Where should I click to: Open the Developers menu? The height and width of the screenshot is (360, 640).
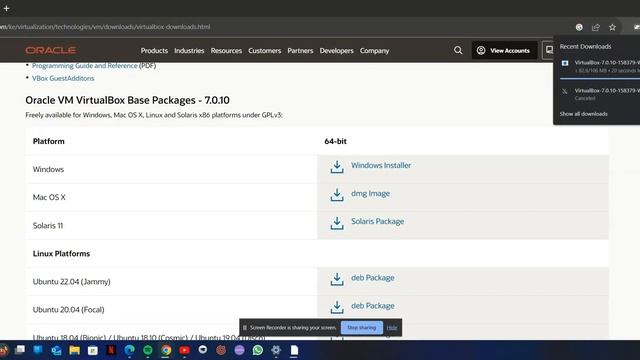[336, 51]
